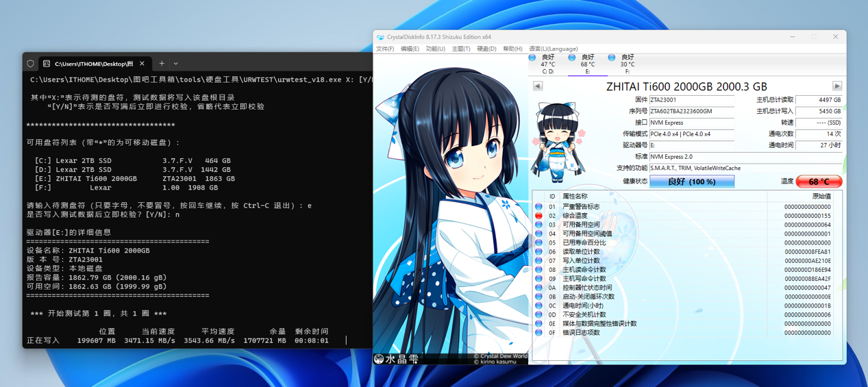
Task: Click the previous disk left arrow
Action: 538,86
